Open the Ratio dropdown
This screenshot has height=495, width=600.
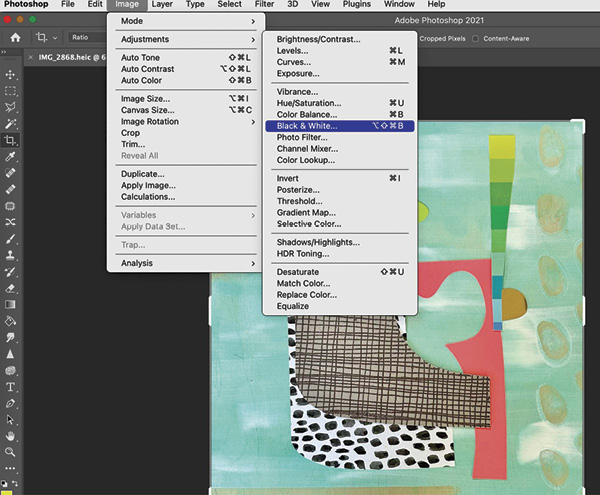pyautogui.click(x=87, y=37)
